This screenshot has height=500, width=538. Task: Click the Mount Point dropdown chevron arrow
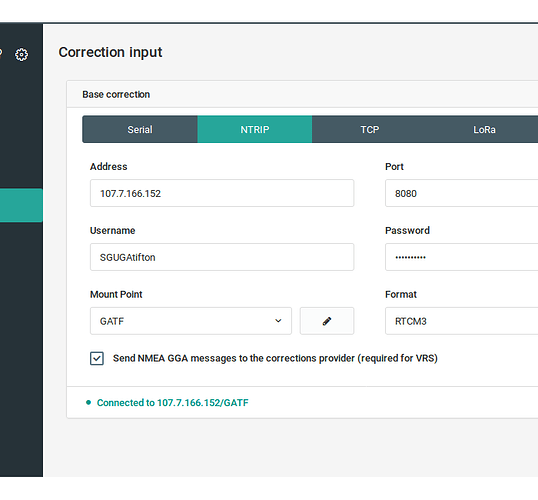278,321
